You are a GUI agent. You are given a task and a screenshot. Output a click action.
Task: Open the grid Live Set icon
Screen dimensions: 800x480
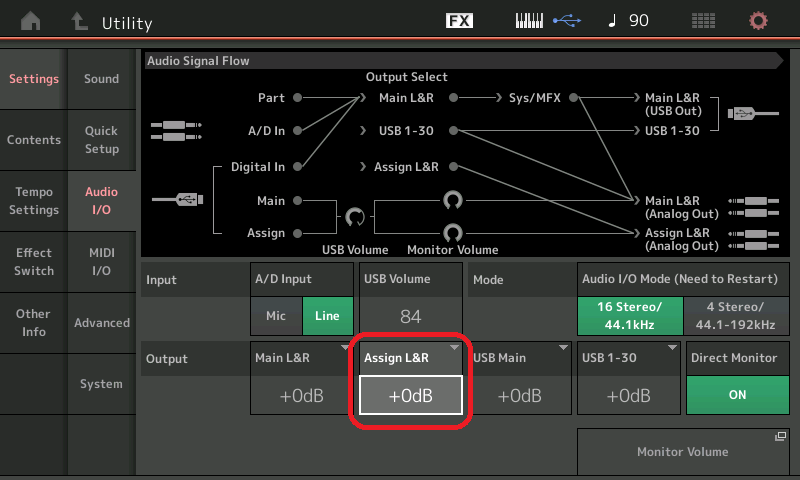coord(703,21)
